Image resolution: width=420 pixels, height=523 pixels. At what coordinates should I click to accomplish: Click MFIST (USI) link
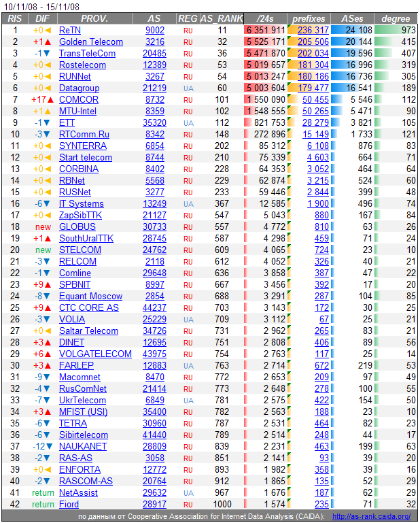coord(84,412)
